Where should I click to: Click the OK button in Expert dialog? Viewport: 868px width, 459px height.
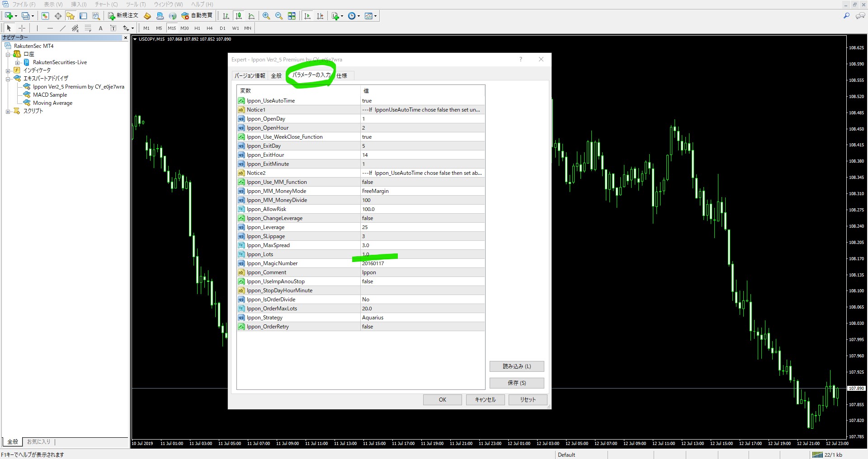(443, 400)
